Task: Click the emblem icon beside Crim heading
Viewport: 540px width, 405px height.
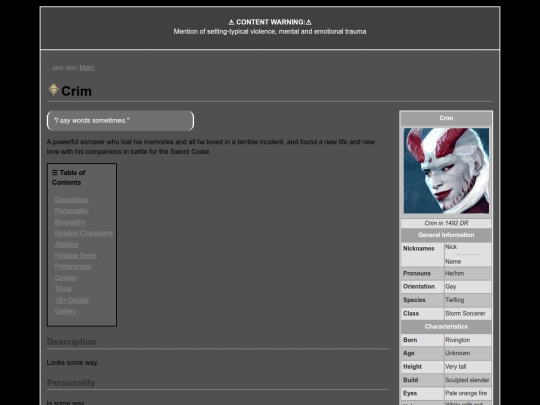Action: [x=53, y=90]
